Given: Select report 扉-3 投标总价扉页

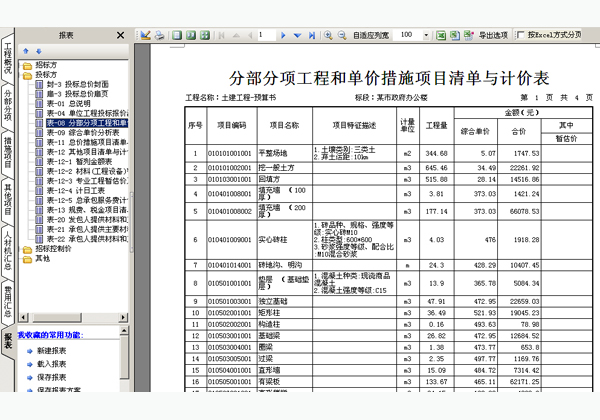Looking at the screenshot, I should (72, 94).
